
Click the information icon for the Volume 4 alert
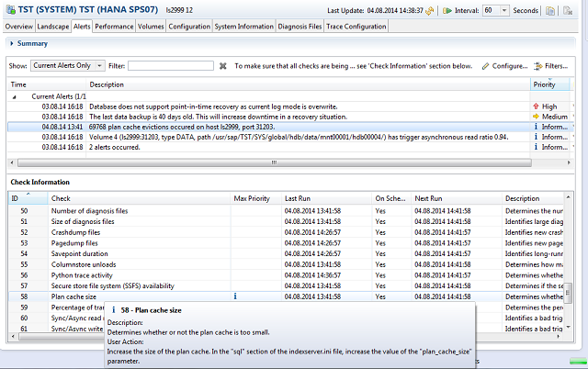point(536,137)
